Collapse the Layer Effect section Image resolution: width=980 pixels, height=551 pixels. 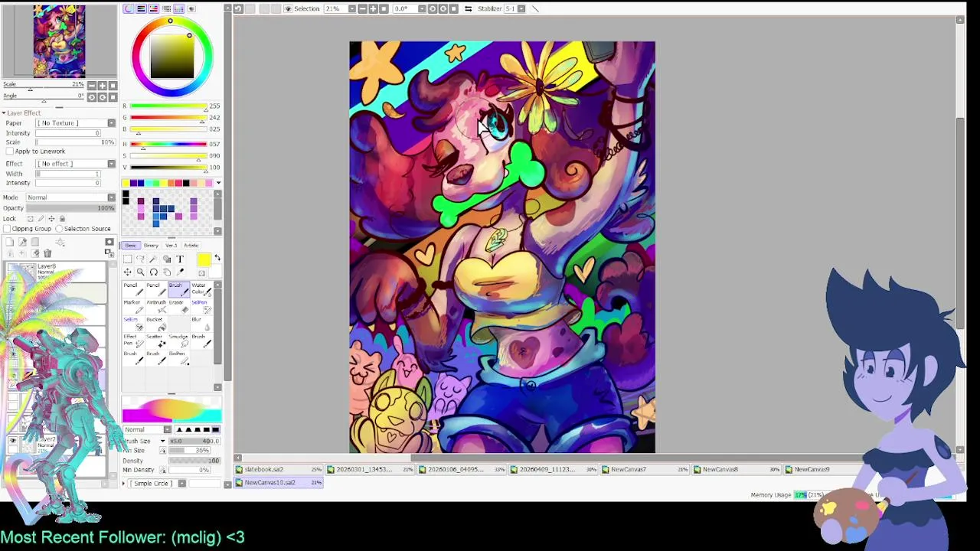3,113
